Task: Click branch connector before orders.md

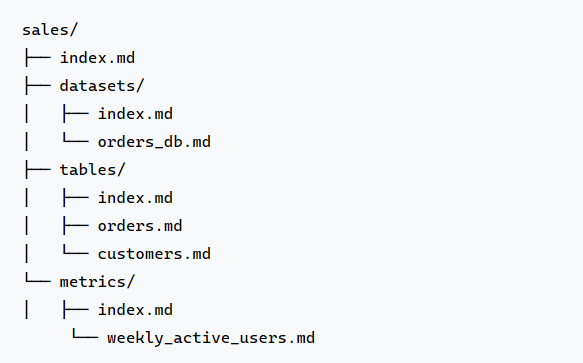Action: 75,226
